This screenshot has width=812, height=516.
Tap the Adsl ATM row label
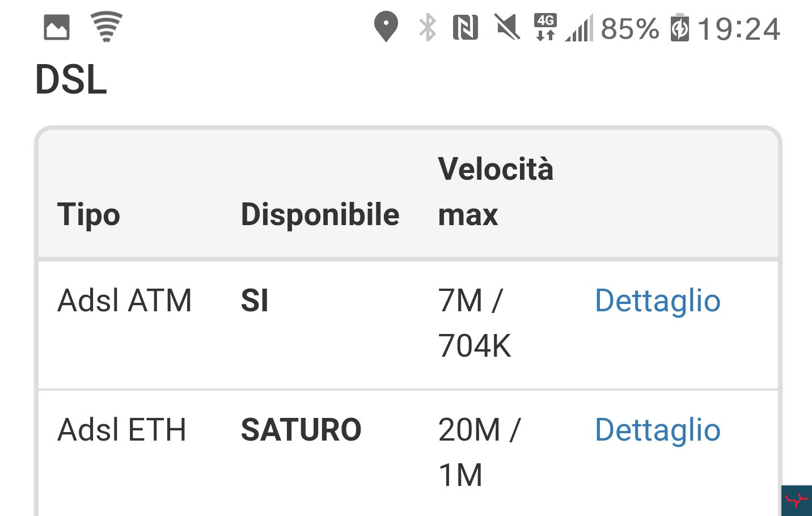click(125, 301)
